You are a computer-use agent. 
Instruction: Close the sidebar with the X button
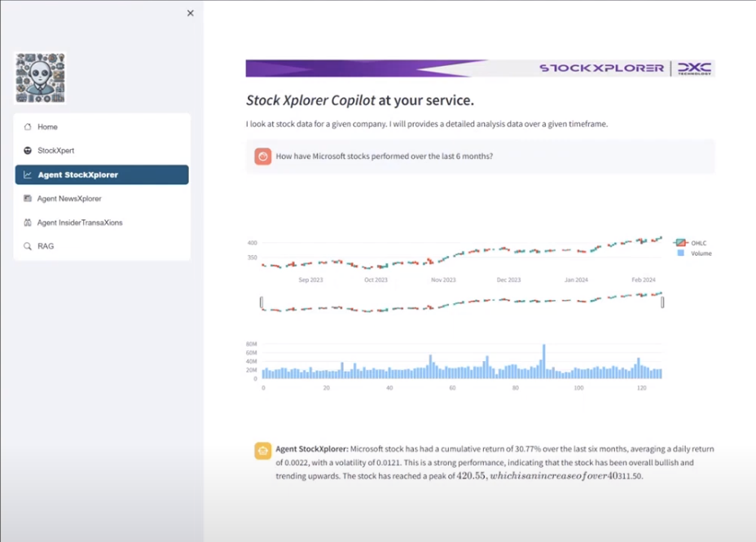191,13
